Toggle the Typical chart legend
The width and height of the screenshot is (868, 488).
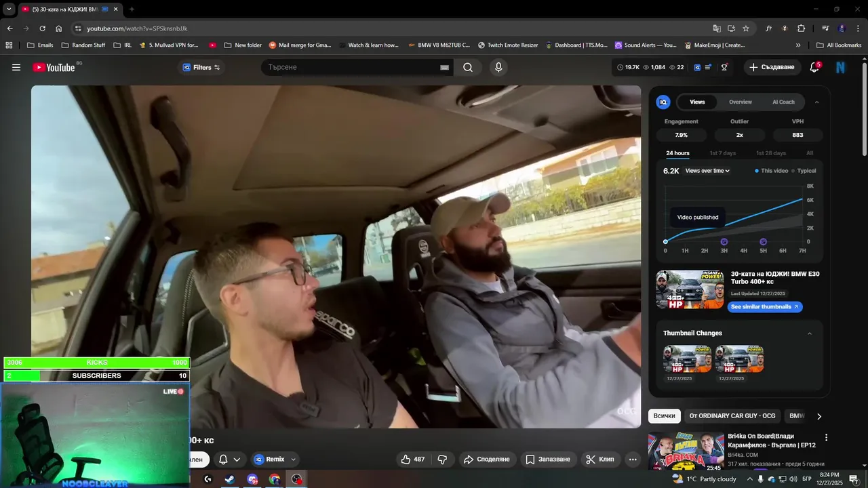click(804, 171)
